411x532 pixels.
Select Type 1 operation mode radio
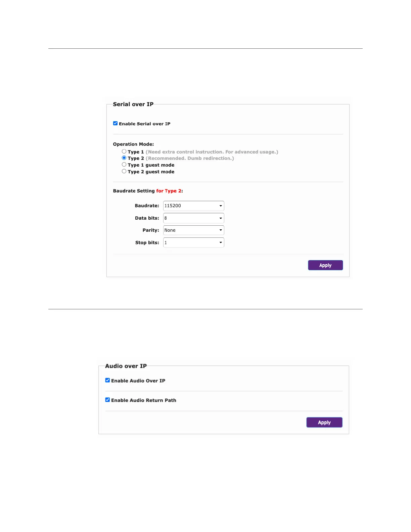[x=124, y=151]
